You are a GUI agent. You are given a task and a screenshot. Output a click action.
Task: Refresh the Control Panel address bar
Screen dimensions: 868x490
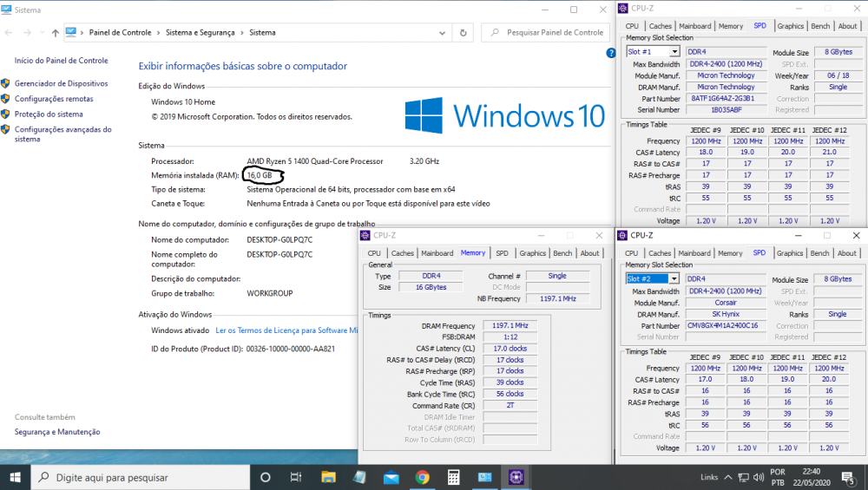point(464,33)
